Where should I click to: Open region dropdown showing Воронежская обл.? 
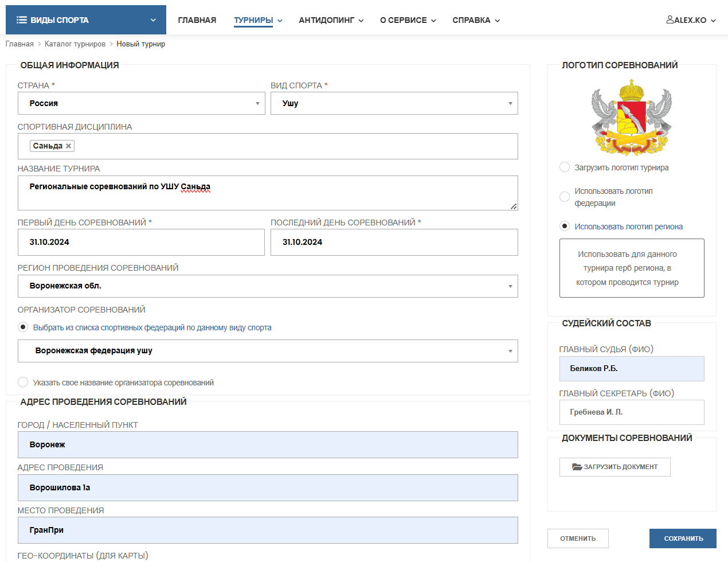pos(268,286)
